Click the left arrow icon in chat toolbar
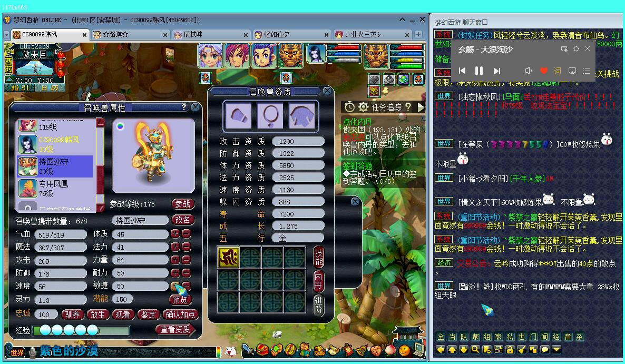This screenshot has width=625, height=364. click(x=441, y=350)
